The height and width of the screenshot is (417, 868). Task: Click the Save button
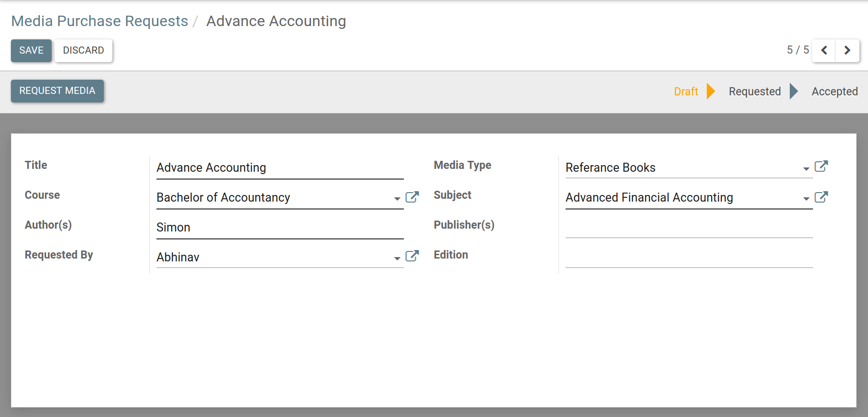(x=31, y=50)
